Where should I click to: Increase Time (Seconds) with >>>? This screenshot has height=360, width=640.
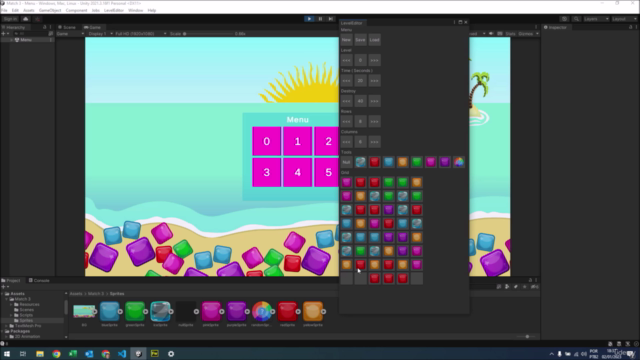(x=374, y=80)
